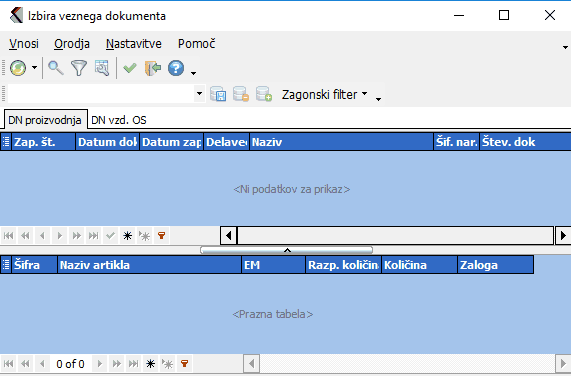Click the post checkmark in upper navigator

pos(110,236)
